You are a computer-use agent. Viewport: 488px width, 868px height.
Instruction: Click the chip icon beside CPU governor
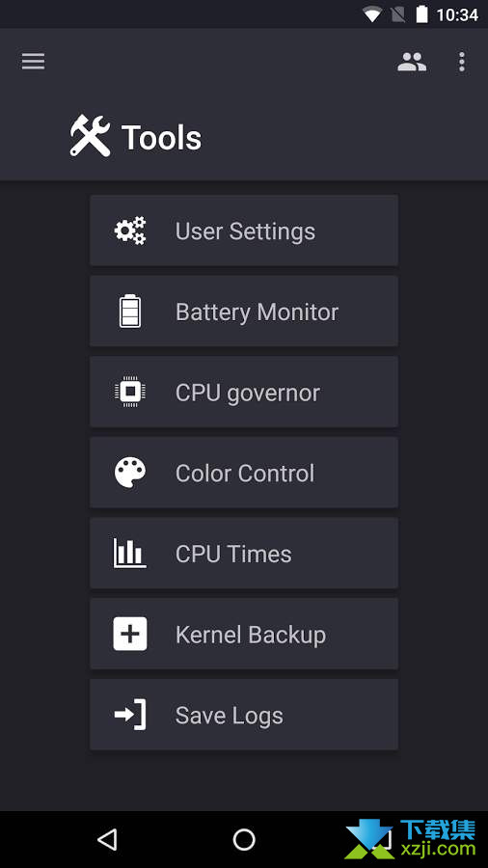click(130, 392)
